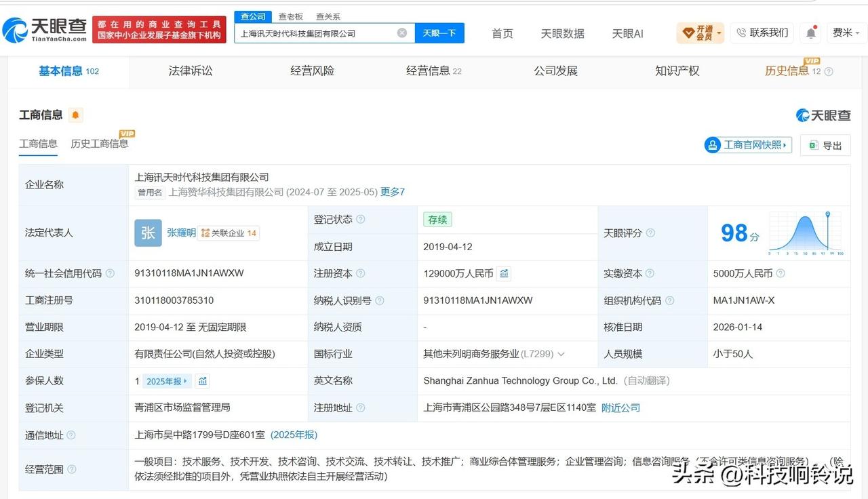Open chart icon next to 参保人数
This screenshot has height=499, width=868.
coord(202,381)
